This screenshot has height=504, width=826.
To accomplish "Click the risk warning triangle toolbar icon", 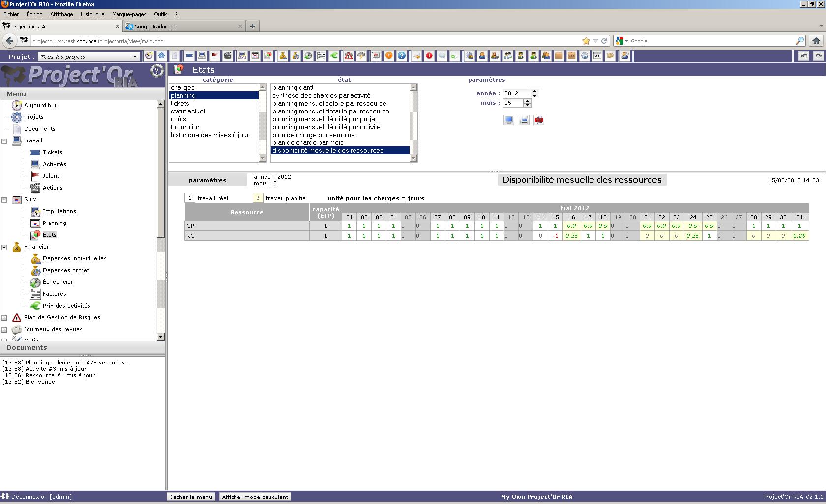I will pos(349,56).
